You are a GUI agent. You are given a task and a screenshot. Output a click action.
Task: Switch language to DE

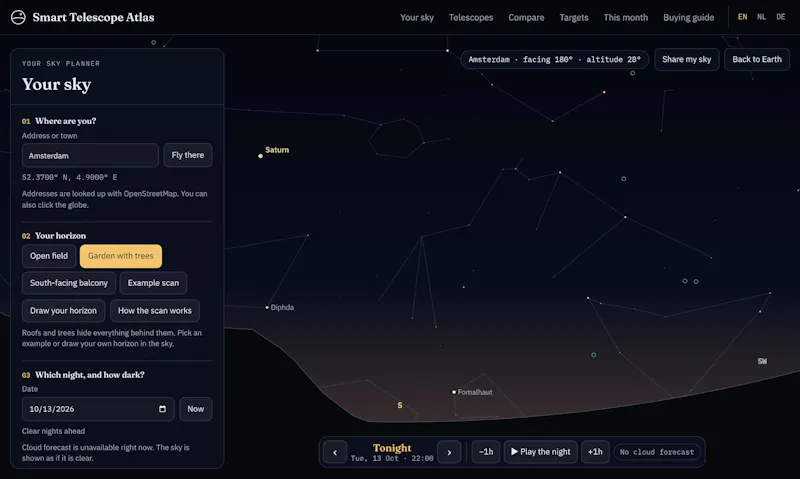[x=781, y=17]
